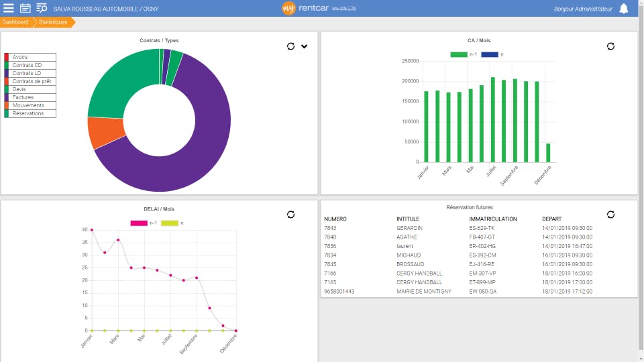
Task: Open the calendar planning icon
Action: pyautogui.click(x=25, y=8)
